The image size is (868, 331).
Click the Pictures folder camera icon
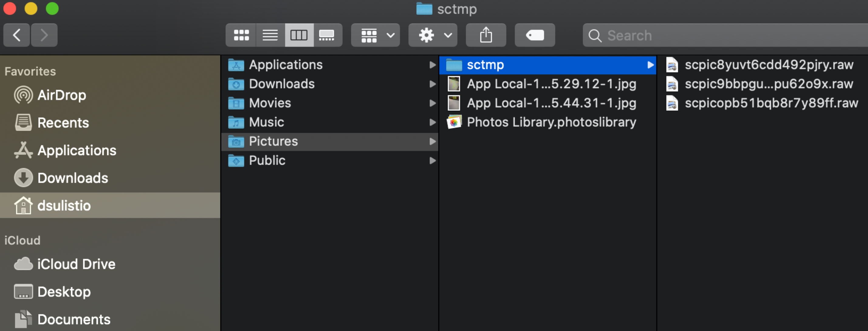[x=236, y=141]
